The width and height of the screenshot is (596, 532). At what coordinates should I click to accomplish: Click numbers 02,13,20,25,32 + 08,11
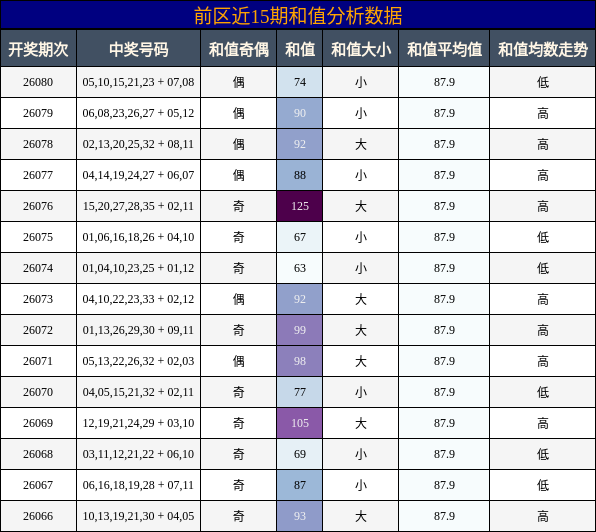pos(138,144)
